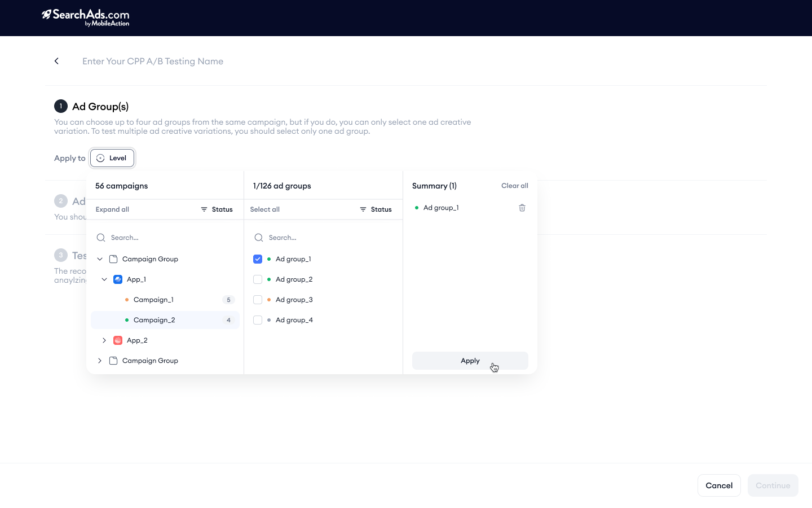The width and height of the screenshot is (812, 508).
Task: Click the App_2 application icon
Action: 118,340
